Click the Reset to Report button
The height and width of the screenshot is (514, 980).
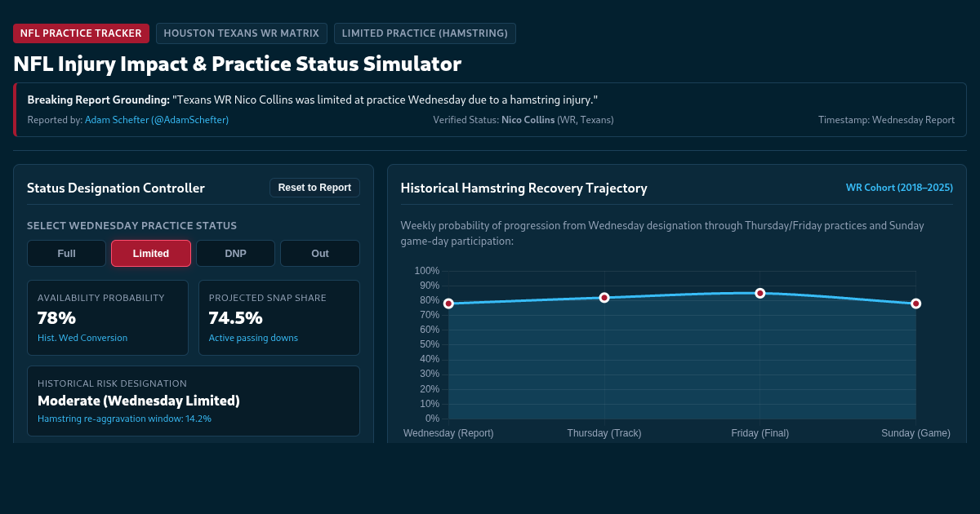(x=314, y=188)
